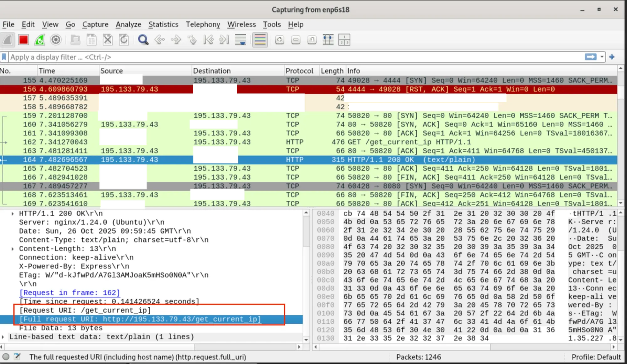This screenshot has height=364, width=627.
Task: Select the Full request URI detail line
Action: 151,319
